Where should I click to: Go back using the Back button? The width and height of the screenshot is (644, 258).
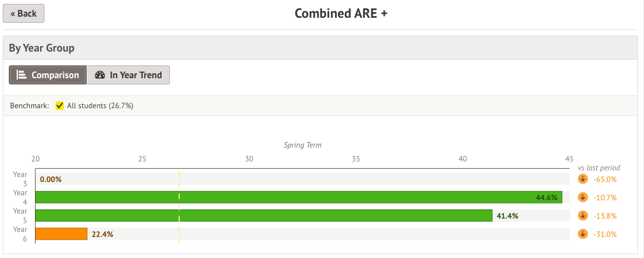(x=23, y=14)
